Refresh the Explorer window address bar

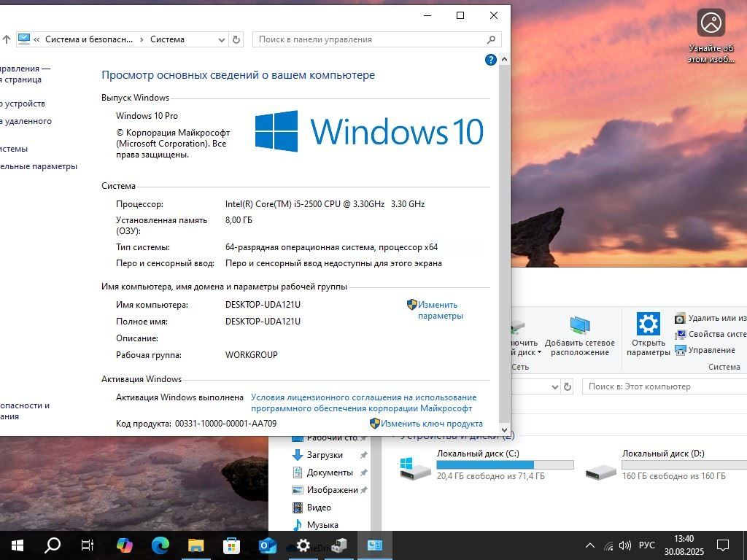[568, 386]
